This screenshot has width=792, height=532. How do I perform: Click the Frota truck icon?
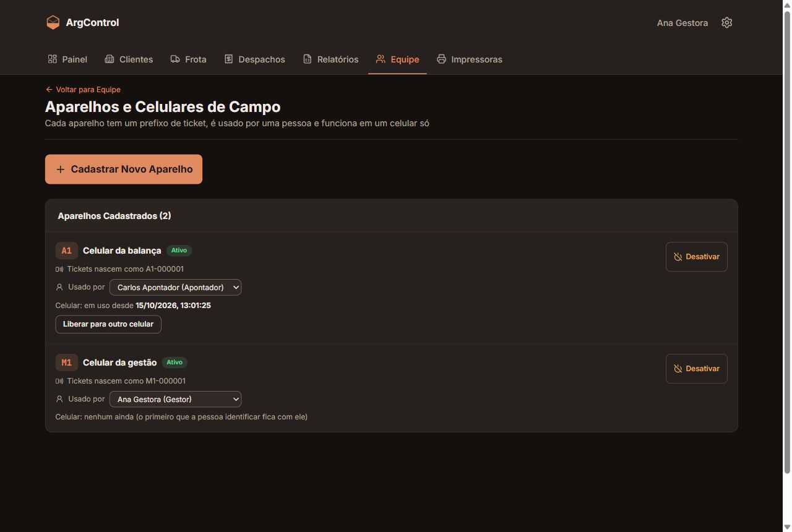click(175, 59)
